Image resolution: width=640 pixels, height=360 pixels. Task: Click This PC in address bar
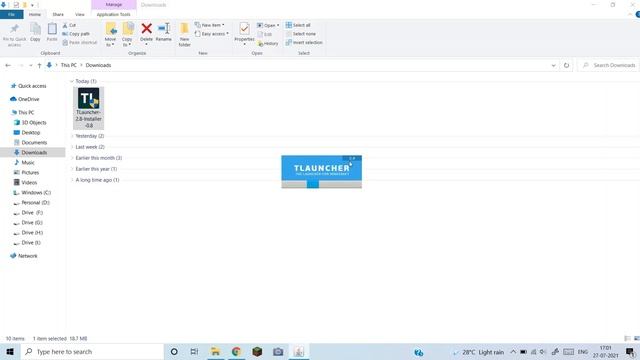click(x=69, y=65)
